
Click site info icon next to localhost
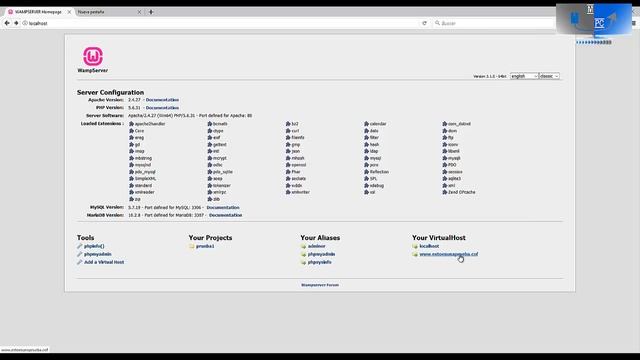pyautogui.click(x=25, y=23)
